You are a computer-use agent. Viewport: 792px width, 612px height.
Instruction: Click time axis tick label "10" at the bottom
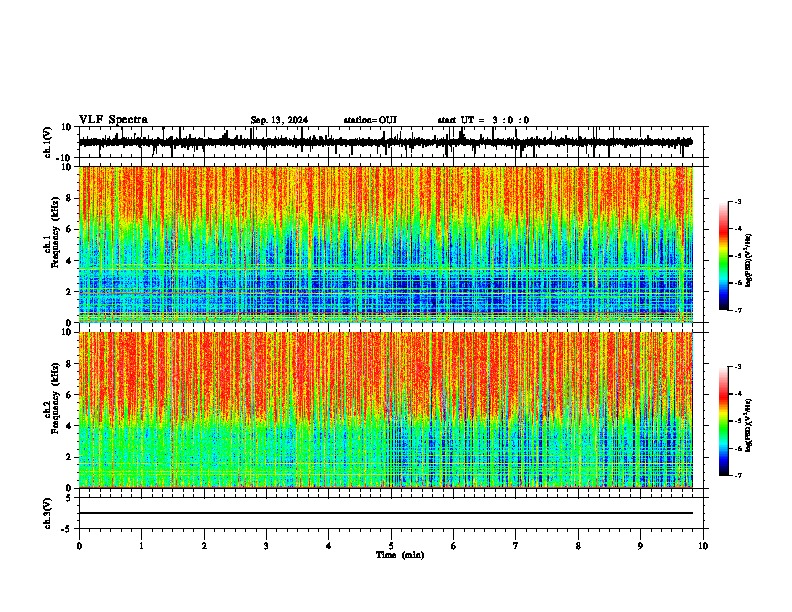pos(703,546)
